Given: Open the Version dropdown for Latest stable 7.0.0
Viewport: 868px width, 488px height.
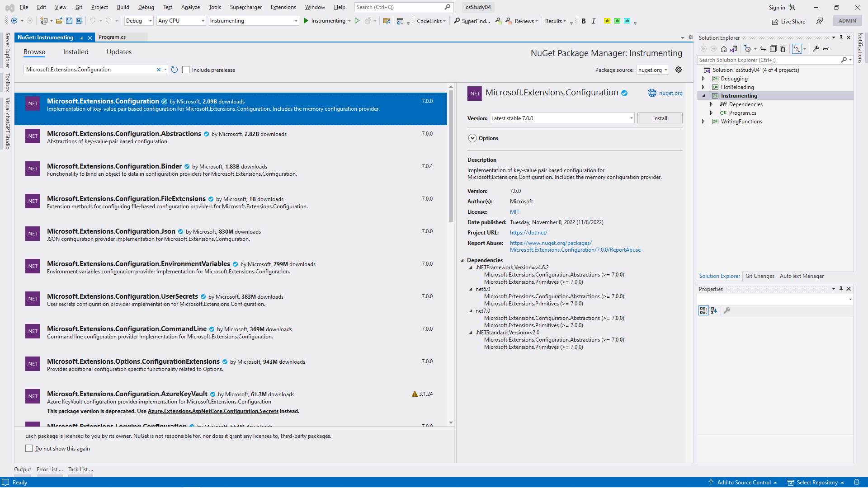Looking at the screenshot, I should (631, 118).
